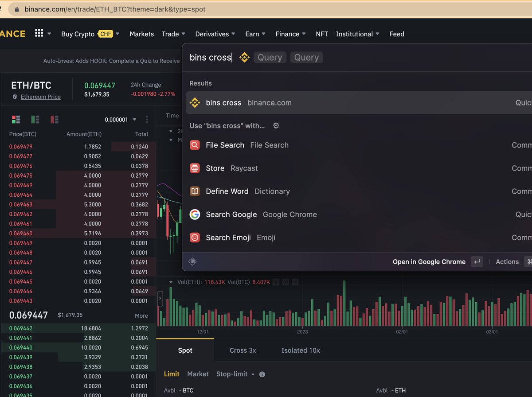The height and width of the screenshot is (397, 532).
Task: Open the Markets page
Action: (x=142, y=34)
